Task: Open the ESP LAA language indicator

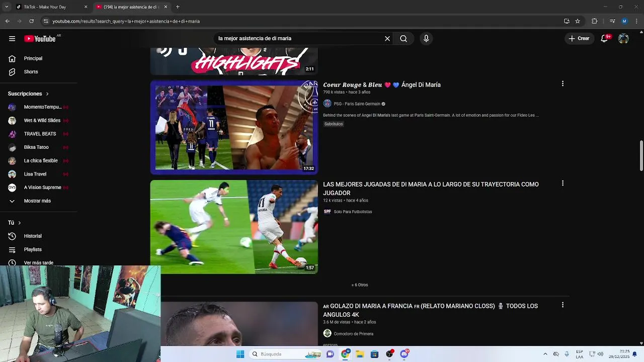Action: point(580,354)
